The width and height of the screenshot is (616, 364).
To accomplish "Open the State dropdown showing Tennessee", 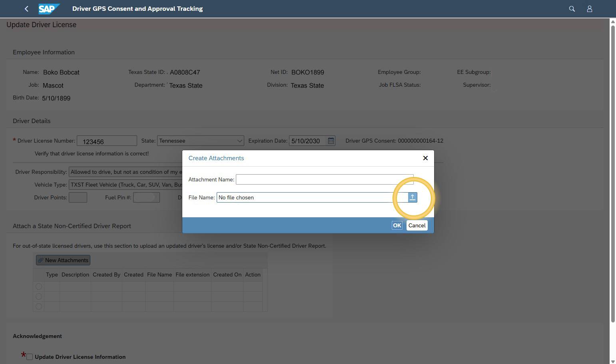I will 239,141.
